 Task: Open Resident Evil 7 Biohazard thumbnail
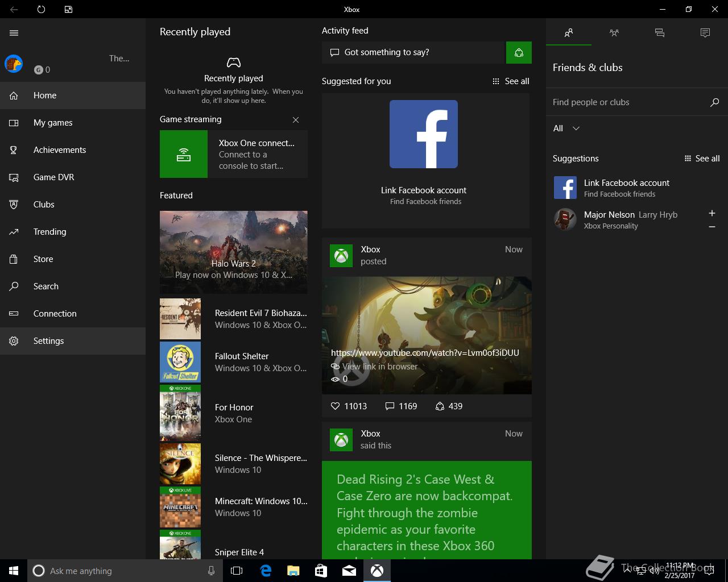coord(180,319)
